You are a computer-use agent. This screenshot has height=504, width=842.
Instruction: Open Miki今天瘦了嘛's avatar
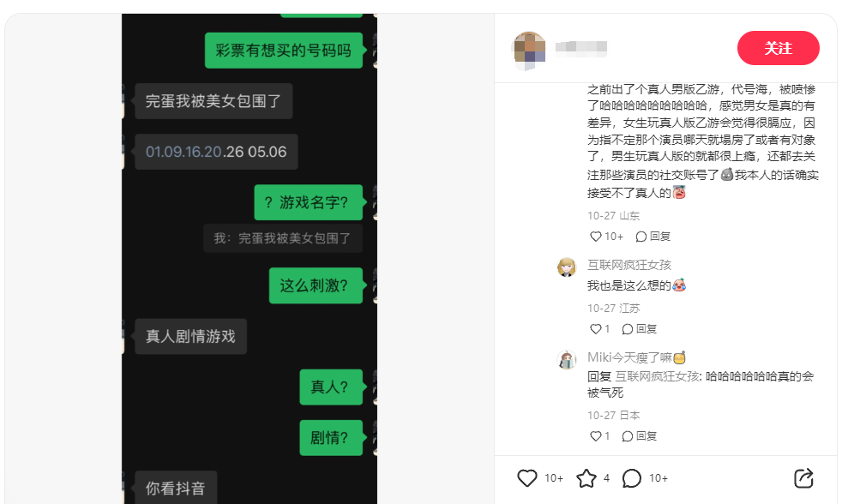[x=567, y=360]
